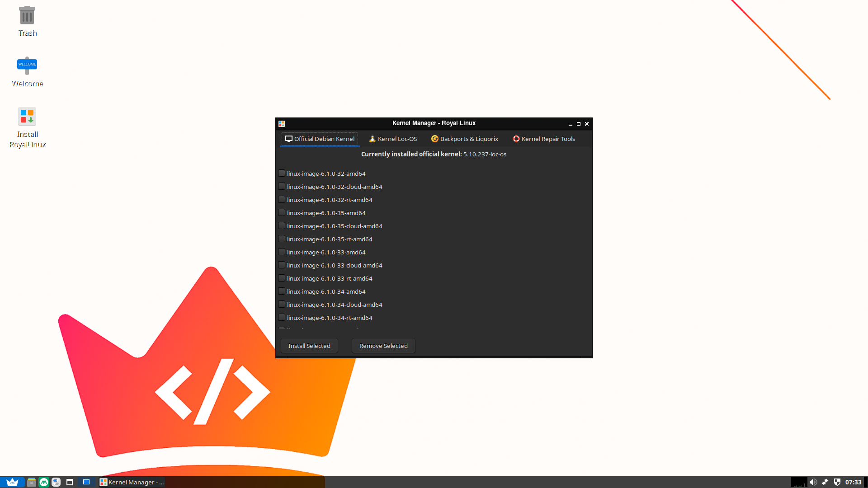Screen dimensions: 868x488
Task: Open the Backports & Liquorix tab
Action: [x=465, y=139]
